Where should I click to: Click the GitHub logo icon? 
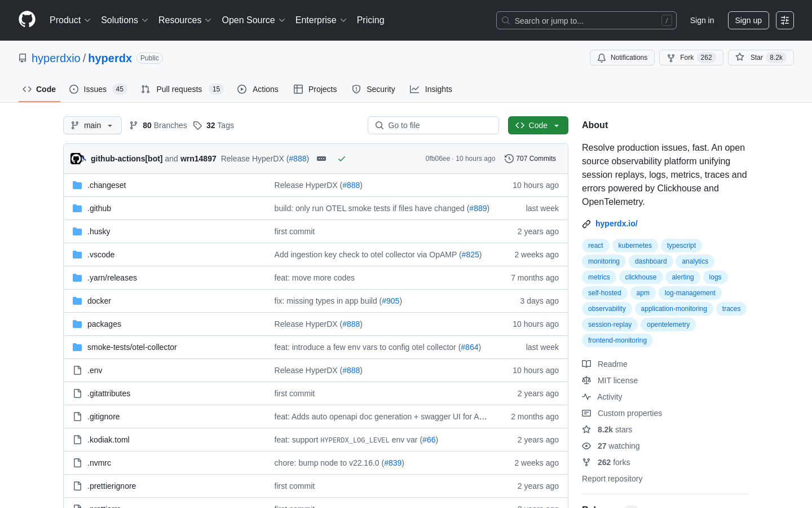click(x=27, y=20)
